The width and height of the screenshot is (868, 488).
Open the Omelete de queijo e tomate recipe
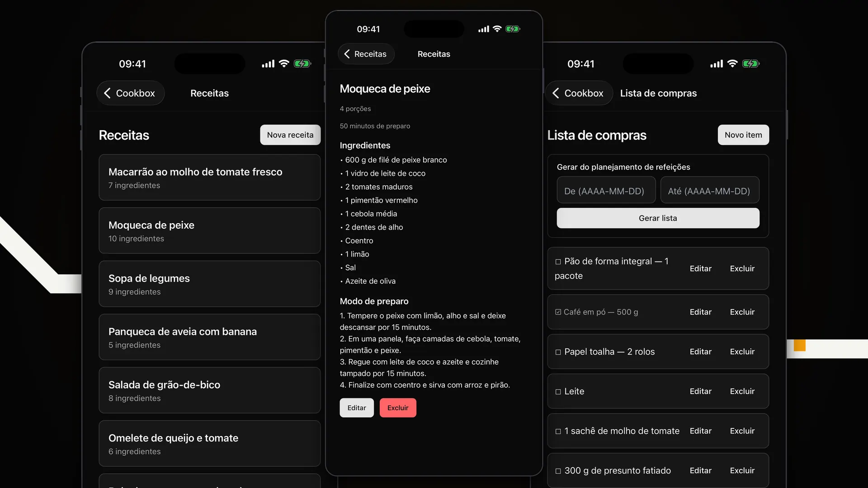[x=209, y=444]
